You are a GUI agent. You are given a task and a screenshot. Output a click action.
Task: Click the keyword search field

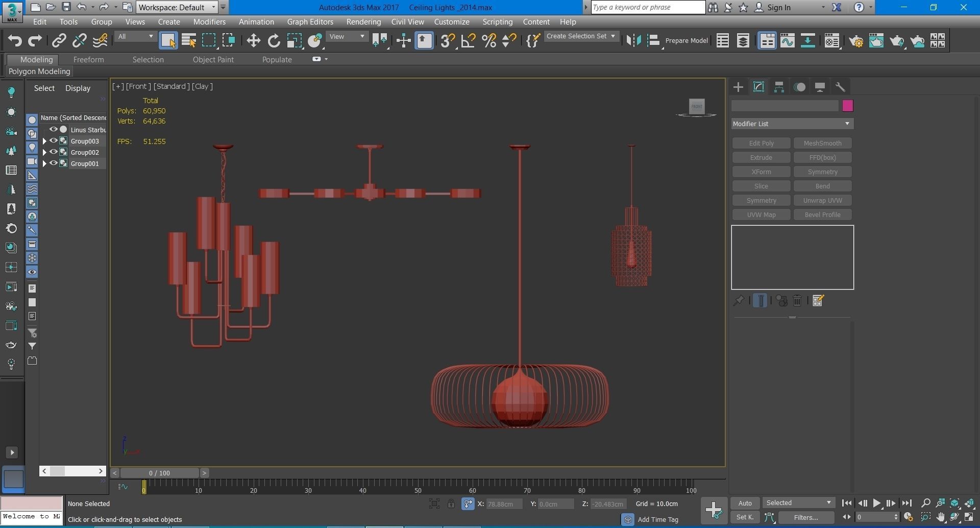coord(648,7)
